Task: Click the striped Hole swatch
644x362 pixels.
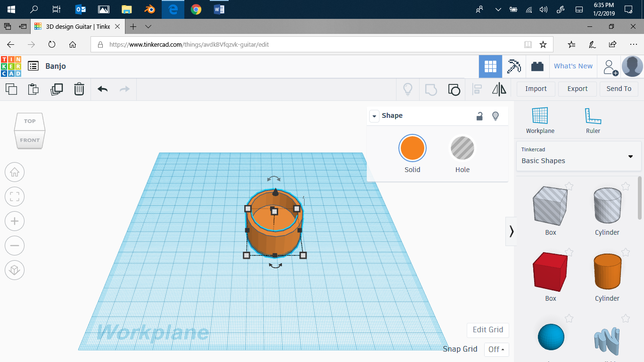Action: coord(462,148)
